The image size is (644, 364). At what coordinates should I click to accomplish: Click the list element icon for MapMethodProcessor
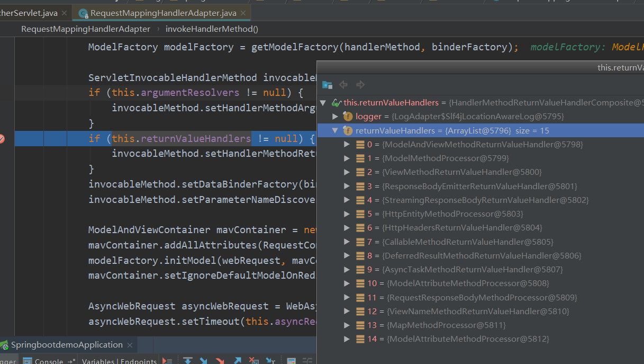point(360,325)
